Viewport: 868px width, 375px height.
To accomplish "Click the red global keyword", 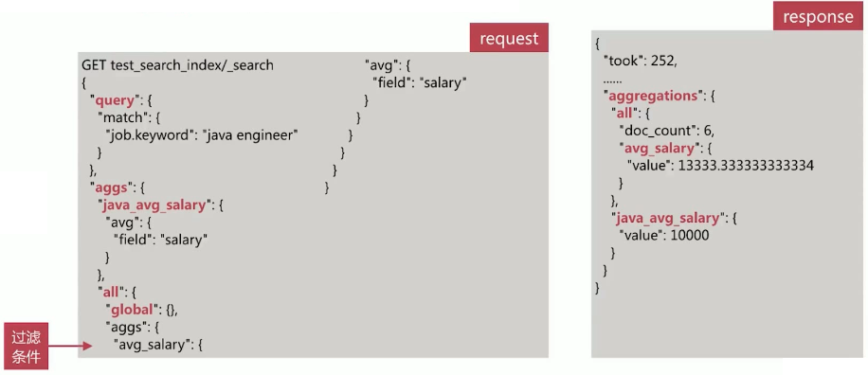I will (x=130, y=310).
